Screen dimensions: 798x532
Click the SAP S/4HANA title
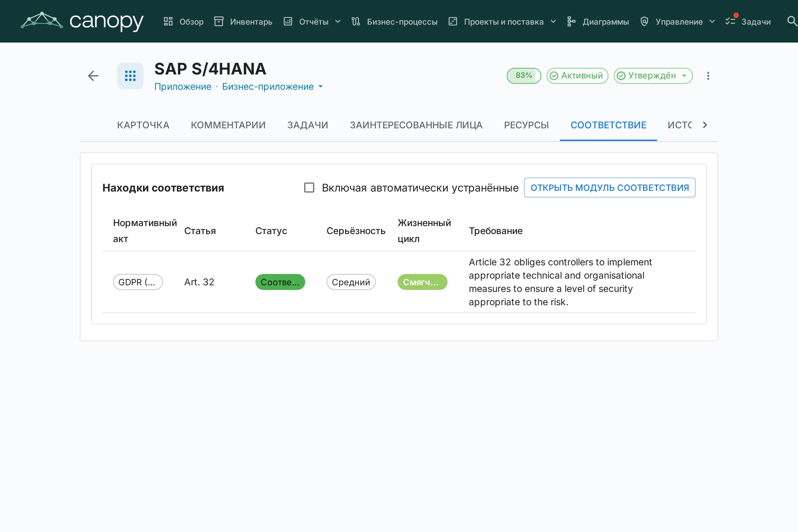[210, 69]
